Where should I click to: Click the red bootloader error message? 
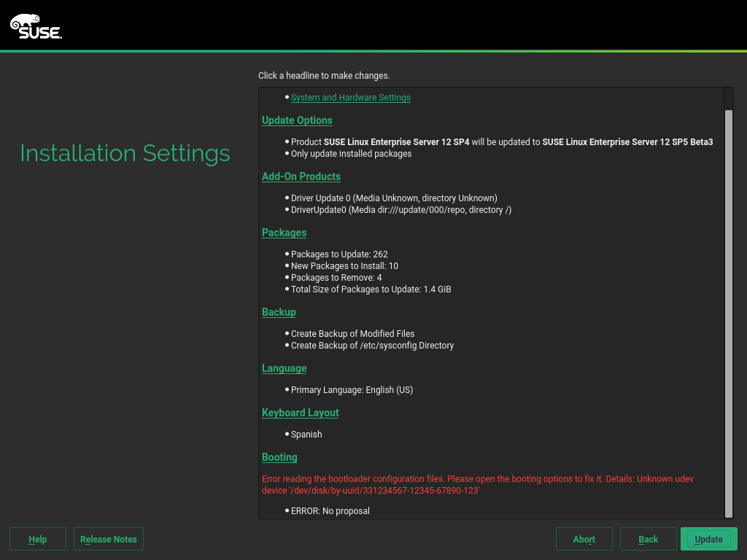(478, 484)
